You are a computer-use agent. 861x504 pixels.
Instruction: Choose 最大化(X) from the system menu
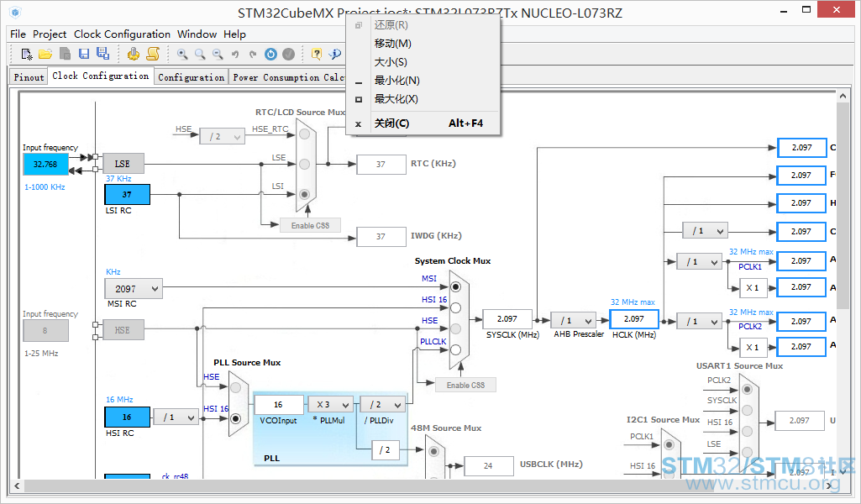[x=423, y=99]
